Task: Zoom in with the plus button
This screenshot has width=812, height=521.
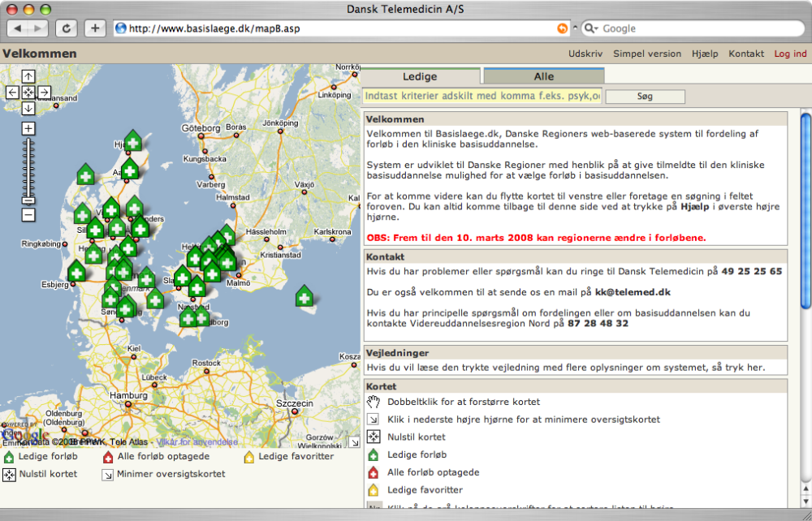Action: 28,128
